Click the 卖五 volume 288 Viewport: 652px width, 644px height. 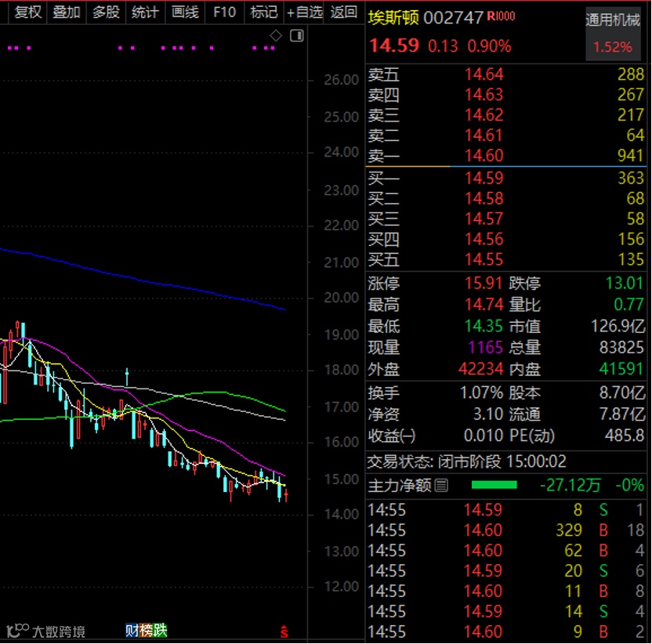(630, 74)
